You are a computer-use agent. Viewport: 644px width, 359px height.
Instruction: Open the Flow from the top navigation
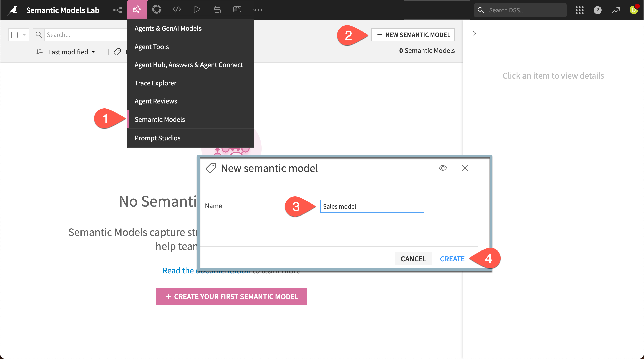point(117,10)
